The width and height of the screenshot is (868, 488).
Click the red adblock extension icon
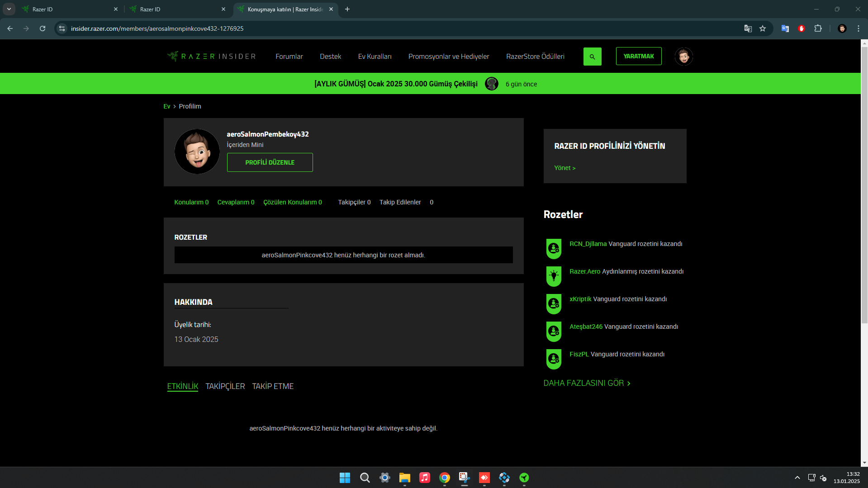click(802, 28)
